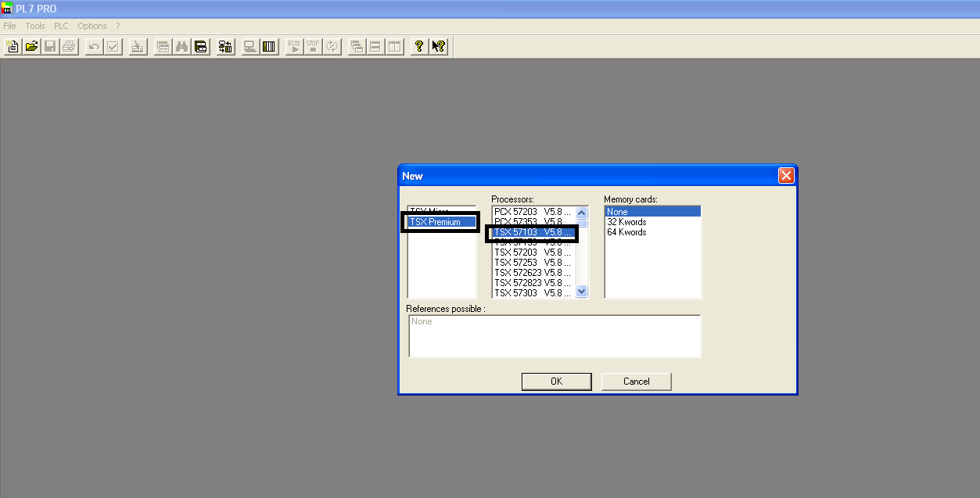Select TSX Premium PLC family

(x=441, y=222)
